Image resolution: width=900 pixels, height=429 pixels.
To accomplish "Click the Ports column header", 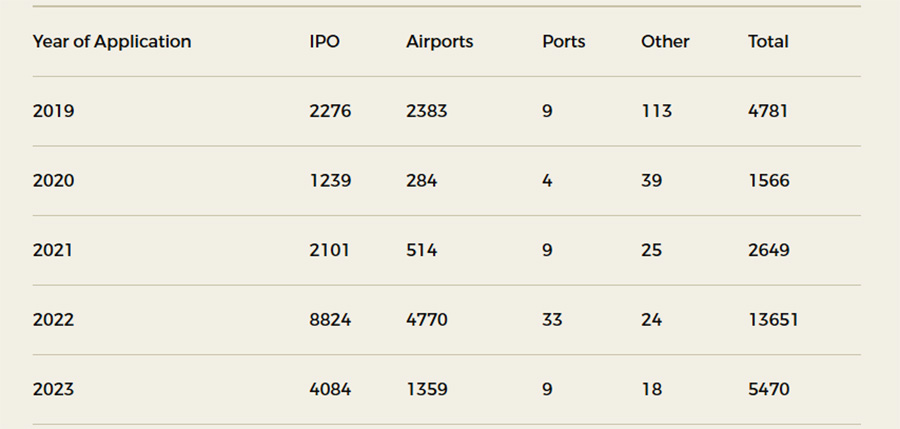I will click(563, 42).
